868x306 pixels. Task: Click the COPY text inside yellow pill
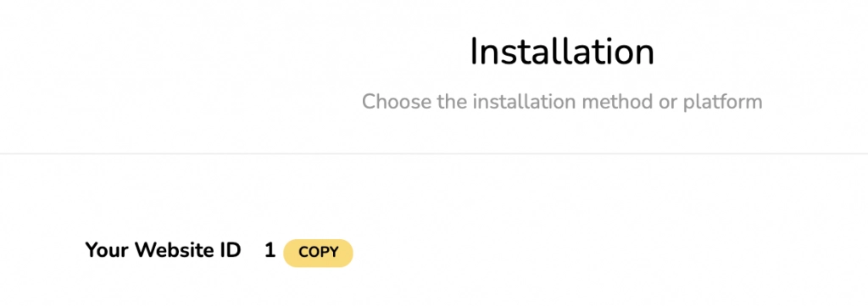pyautogui.click(x=319, y=253)
